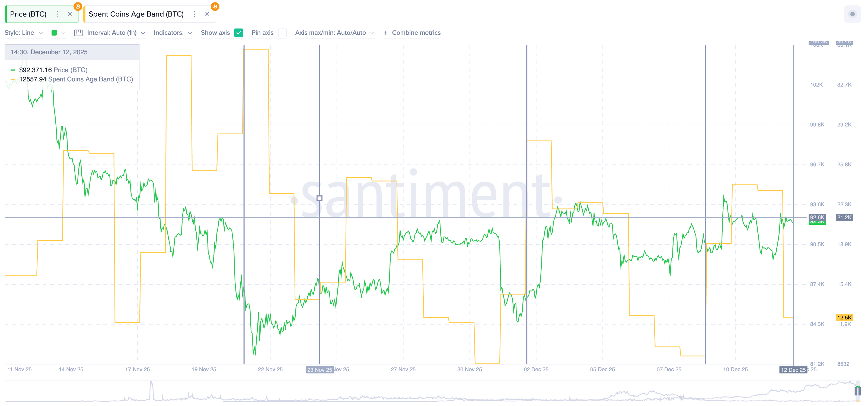Expand Axis max/min Auto/Auto dropdown
The height and width of the screenshot is (406, 868).
(x=335, y=33)
